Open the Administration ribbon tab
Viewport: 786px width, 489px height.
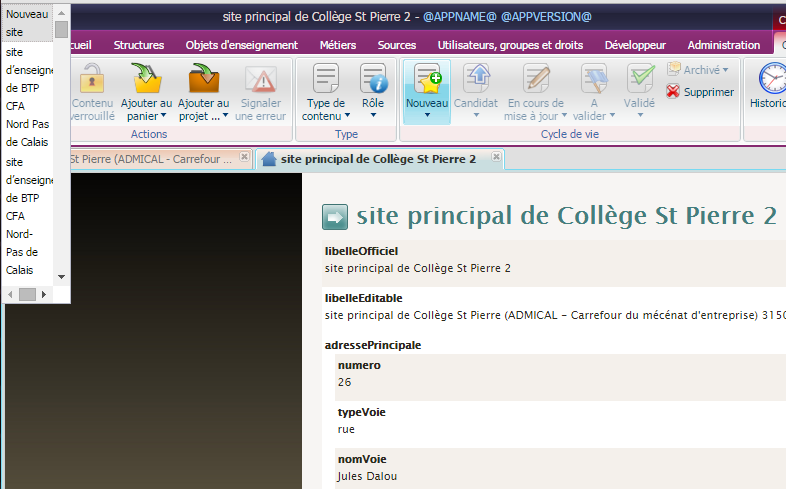(723, 45)
